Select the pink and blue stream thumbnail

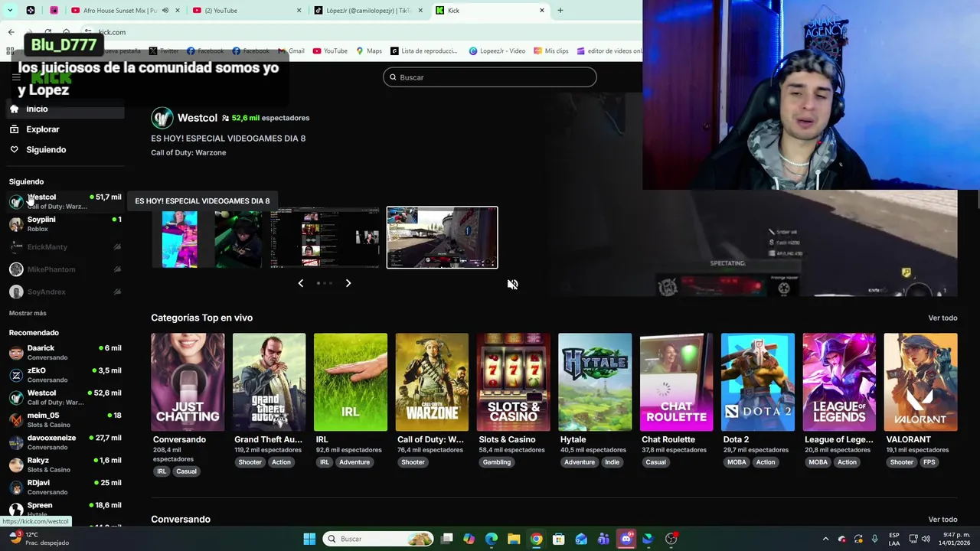pos(179,240)
